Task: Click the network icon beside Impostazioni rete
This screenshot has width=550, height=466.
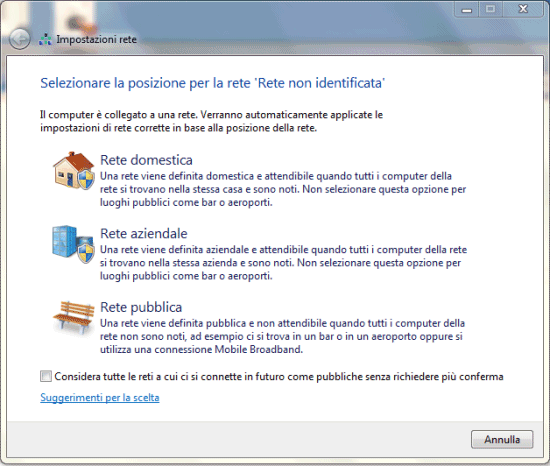Action: pyautogui.click(x=45, y=39)
